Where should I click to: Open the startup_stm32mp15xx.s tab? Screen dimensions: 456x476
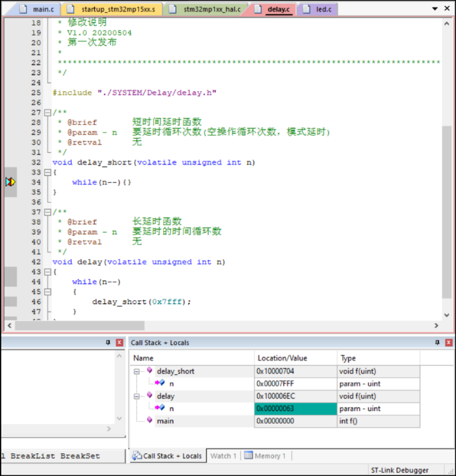[x=112, y=9]
